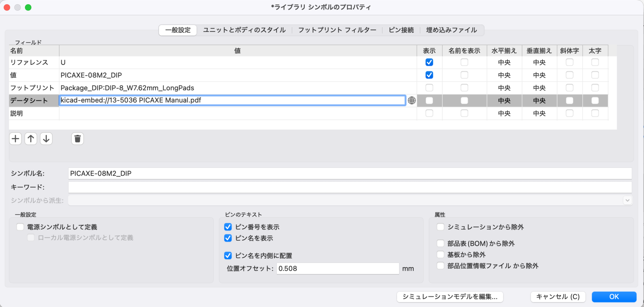Check 基板から除外 option
644x307 pixels.
point(440,254)
